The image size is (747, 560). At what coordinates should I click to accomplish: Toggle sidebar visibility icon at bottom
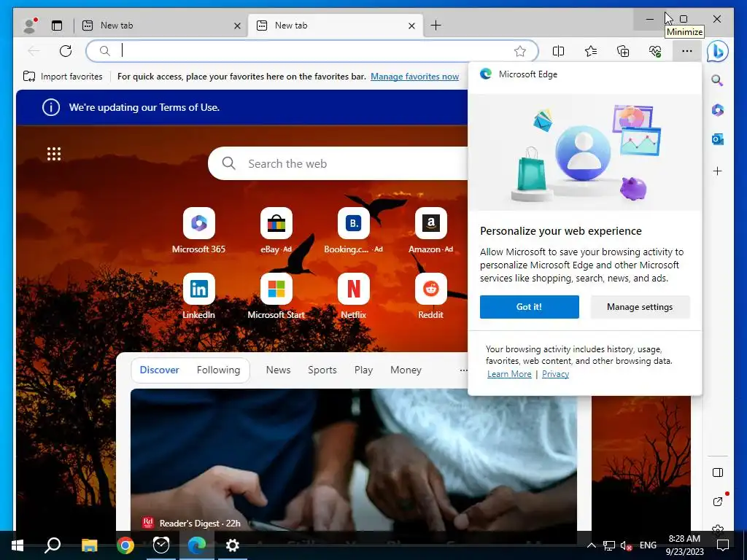coord(718,472)
